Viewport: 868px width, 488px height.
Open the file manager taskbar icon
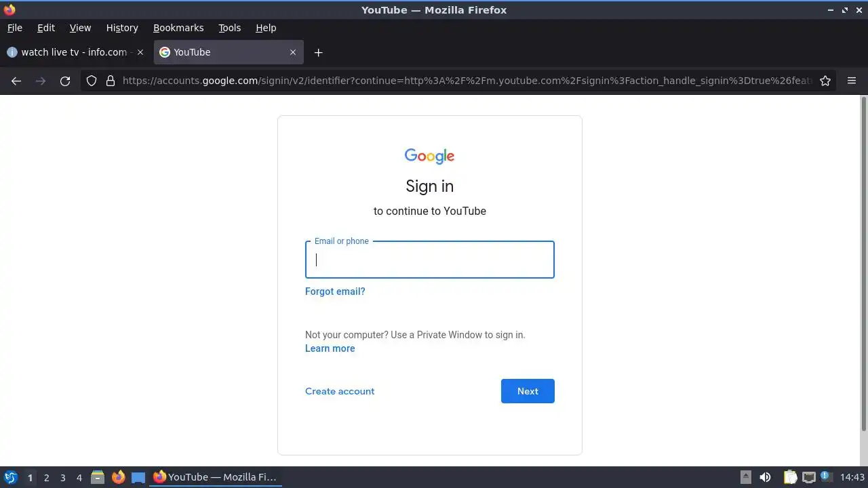tap(98, 477)
